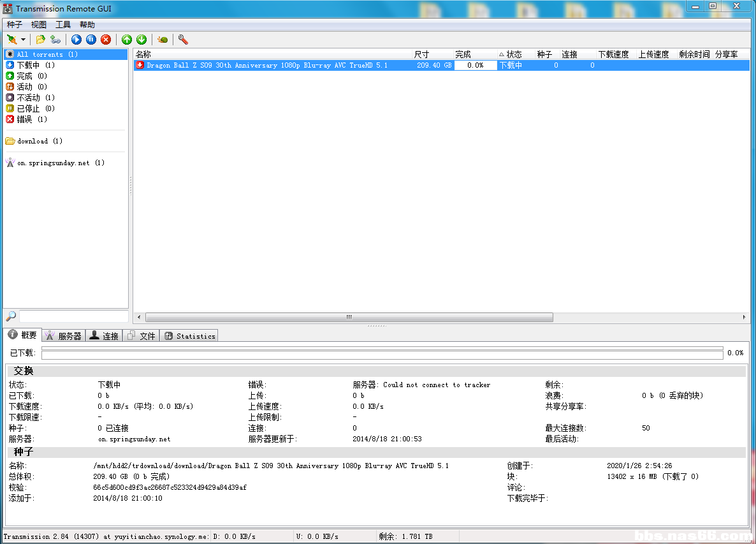Open the 种子 menu
This screenshot has width=756, height=544.
pos(13,24)
